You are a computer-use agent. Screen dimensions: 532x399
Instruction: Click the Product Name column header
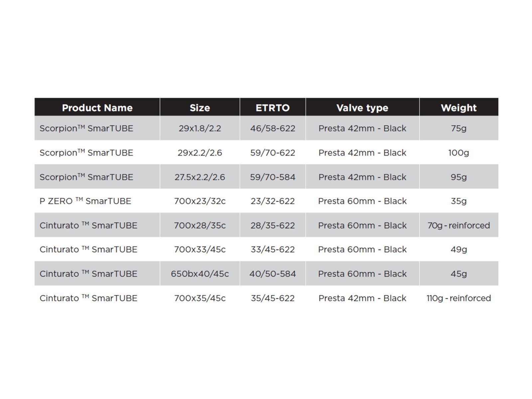(97, 108)
